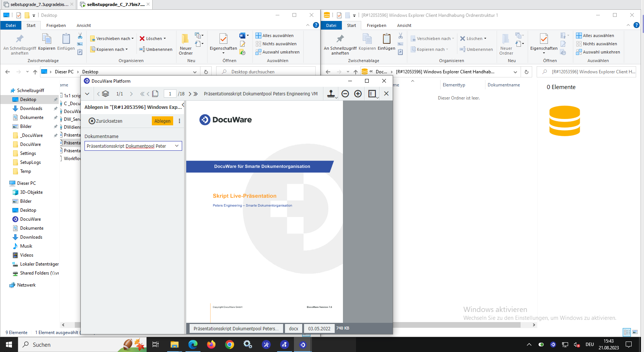
Task: Toggle the details view icon in status bar
Action: pos(627,332)
